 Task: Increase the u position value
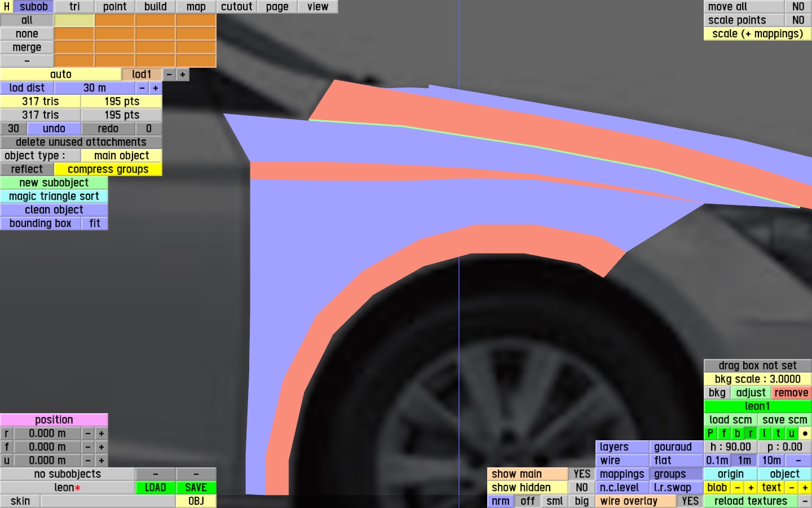point(101,461)
